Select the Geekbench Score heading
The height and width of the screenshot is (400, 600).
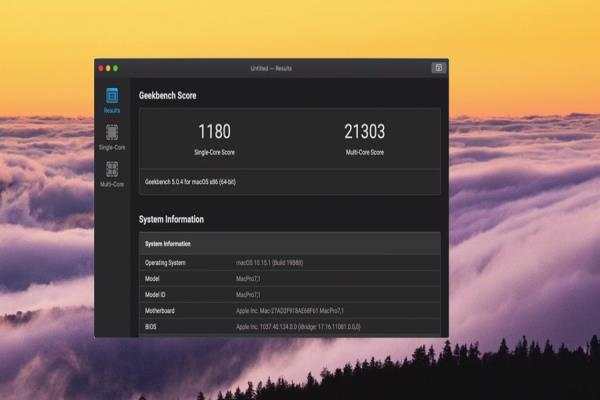pos(170,96)
